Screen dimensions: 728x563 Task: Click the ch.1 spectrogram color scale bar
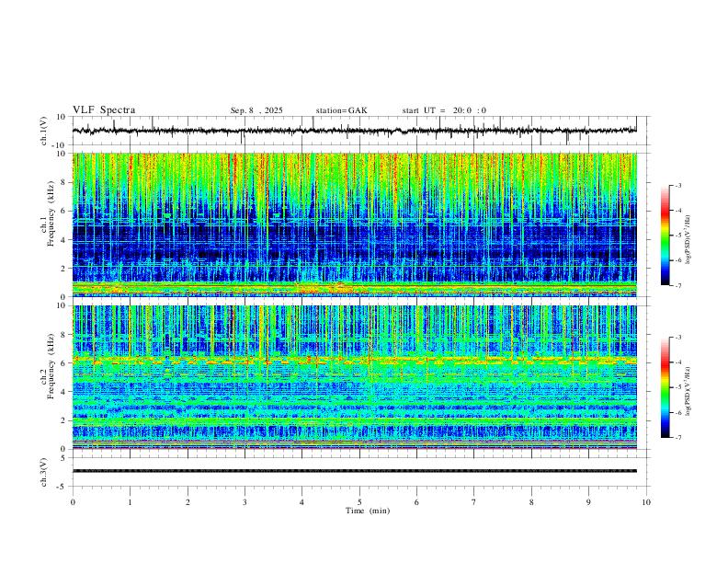(x=665, y=236)
